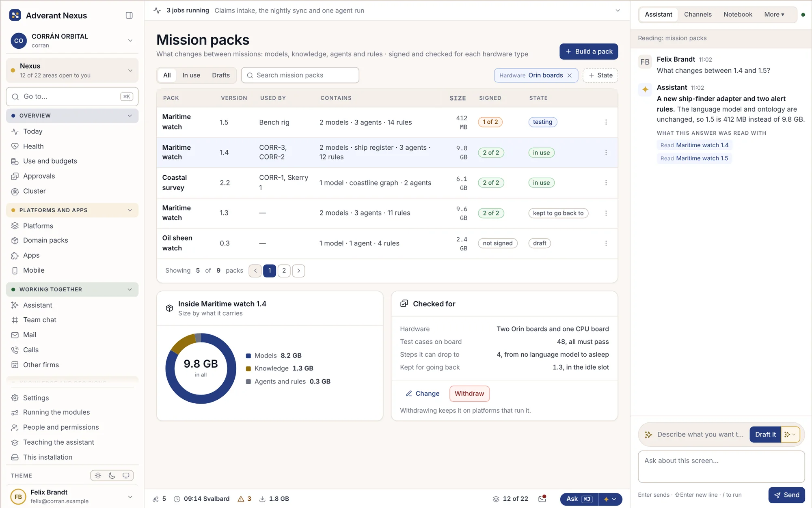Screen dimensions: 812x508
Task: Click the Build a pack button
Action: pyautogui.click(x=589, y=52)
